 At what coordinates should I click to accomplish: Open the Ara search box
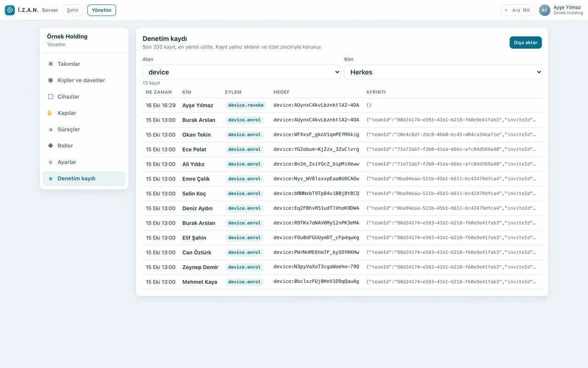coord(517,10)
